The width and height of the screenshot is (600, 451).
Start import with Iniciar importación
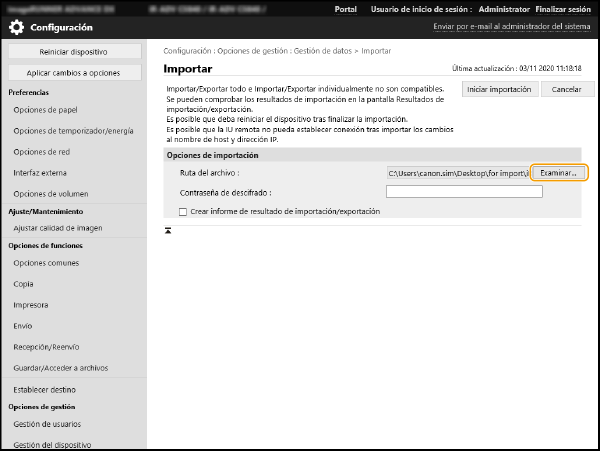coord(498,89)
